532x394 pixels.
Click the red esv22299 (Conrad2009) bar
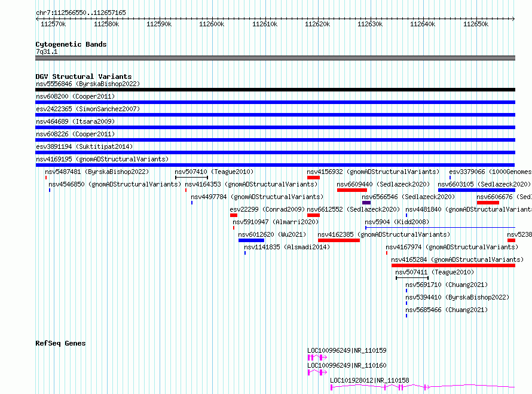tap(234, 215)
